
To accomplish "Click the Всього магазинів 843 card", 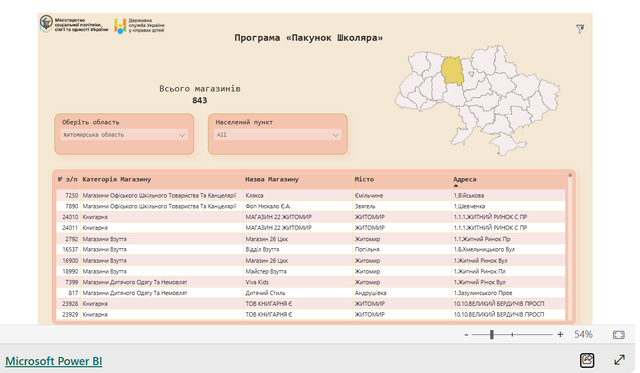I will coord(200,94).
